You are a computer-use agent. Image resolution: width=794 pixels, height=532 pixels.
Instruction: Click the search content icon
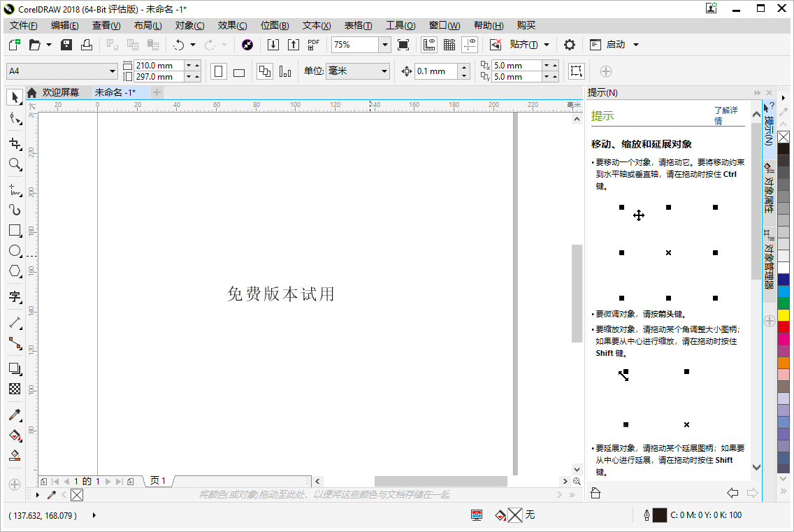(x=247, y=45)
